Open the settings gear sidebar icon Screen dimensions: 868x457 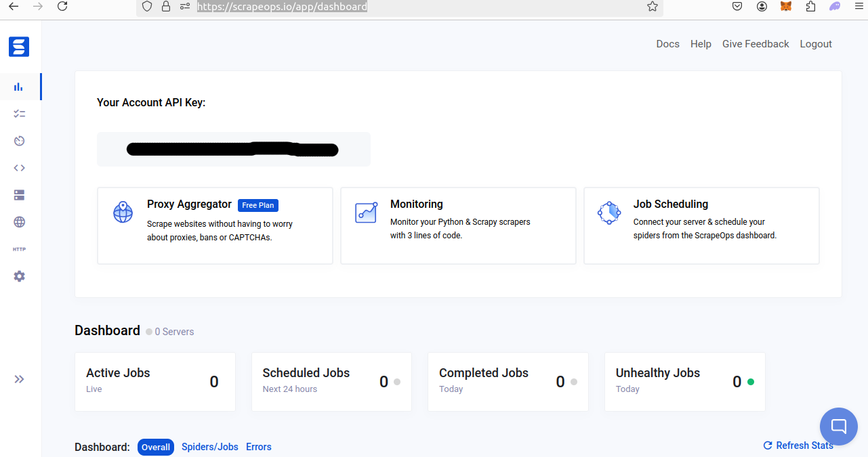click(19, 276)
